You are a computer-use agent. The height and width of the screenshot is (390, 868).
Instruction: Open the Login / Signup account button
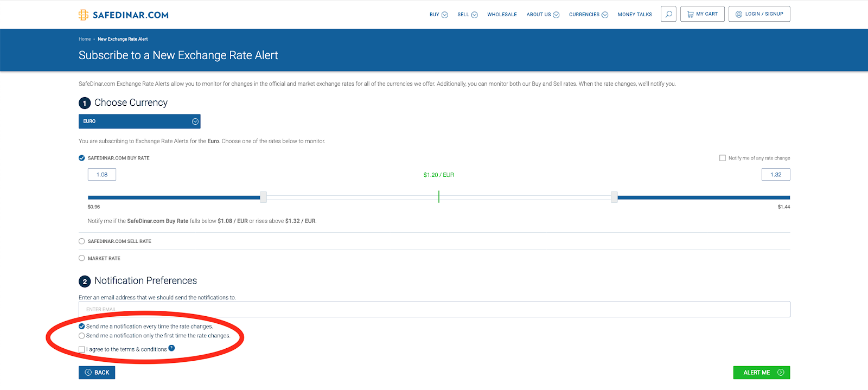point(759,14)
